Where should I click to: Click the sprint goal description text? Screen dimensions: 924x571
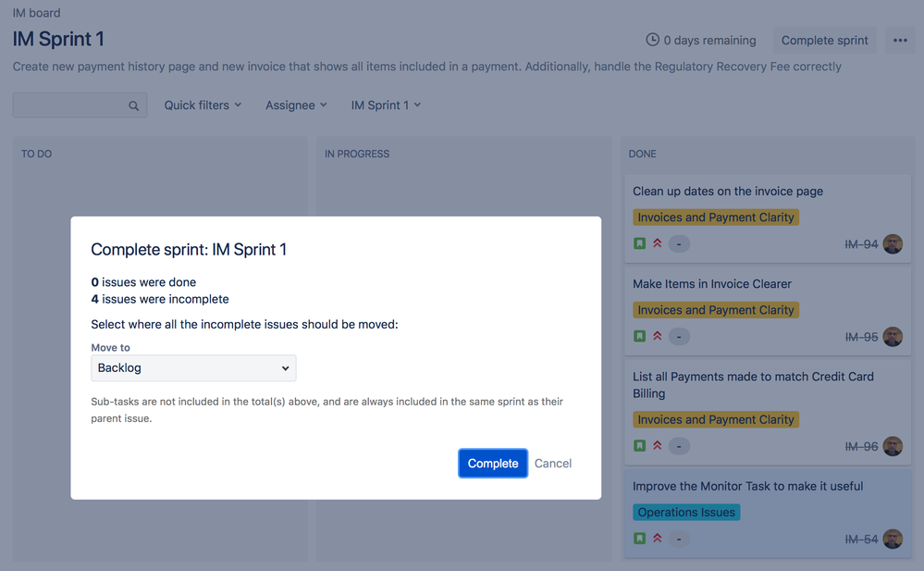tap(426, 66)
